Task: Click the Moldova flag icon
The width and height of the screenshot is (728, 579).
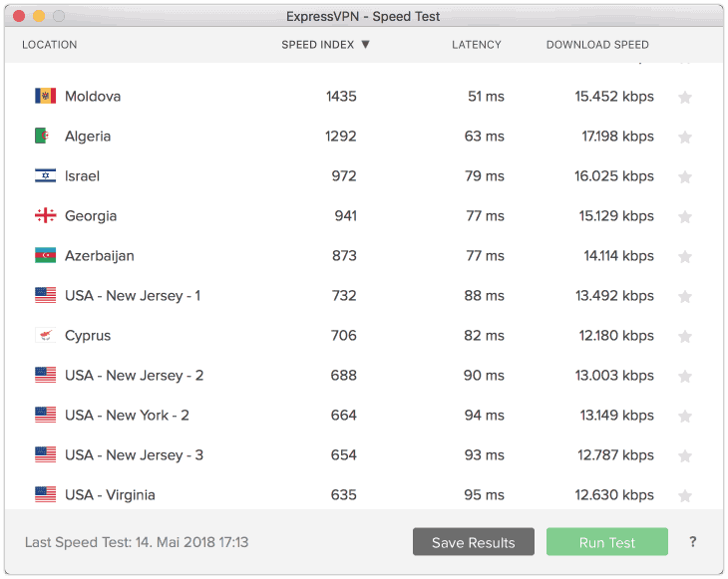Action: point(46,96)
